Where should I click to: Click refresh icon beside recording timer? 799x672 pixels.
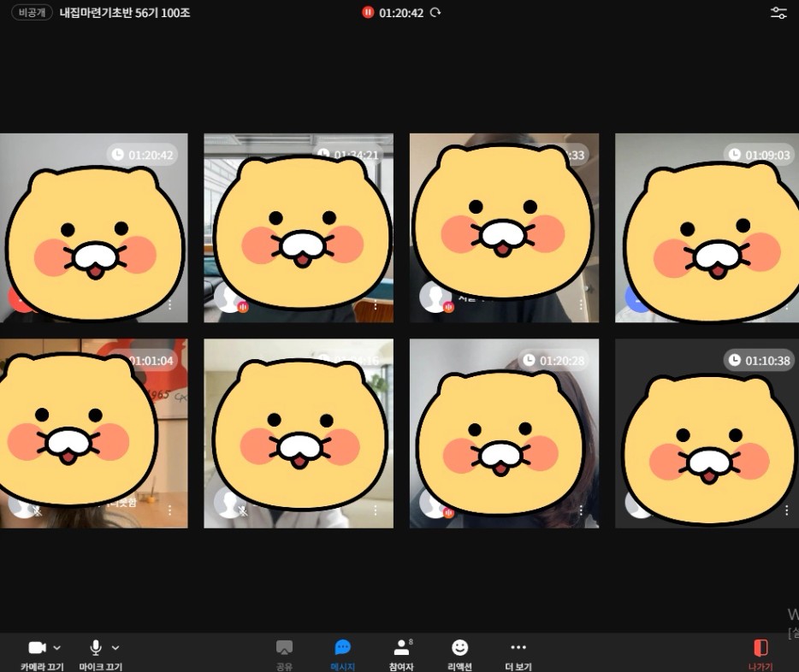coord(435,12)
